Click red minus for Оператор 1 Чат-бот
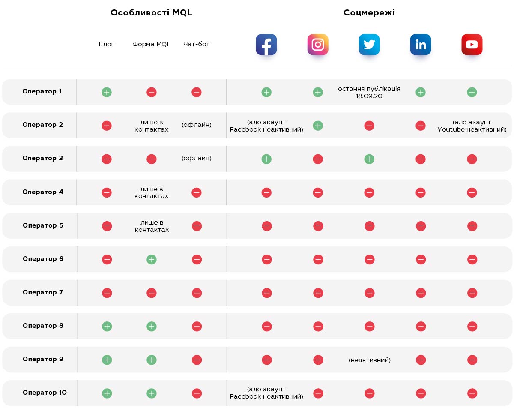The height and width of the screenshot is (420, 514). (197, 92)
